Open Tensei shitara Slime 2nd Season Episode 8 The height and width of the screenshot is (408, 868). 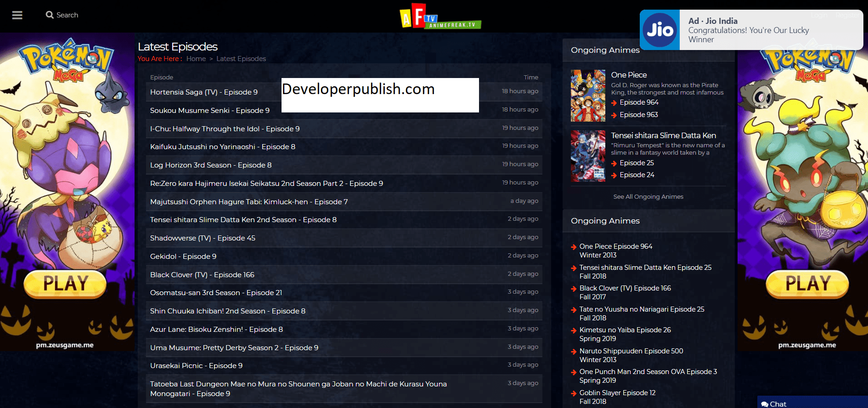click(243, 220)
